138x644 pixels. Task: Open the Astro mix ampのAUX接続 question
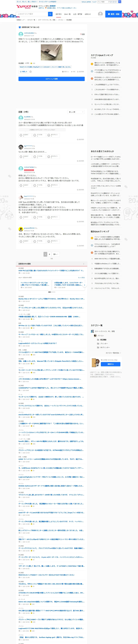coord(51,602)
